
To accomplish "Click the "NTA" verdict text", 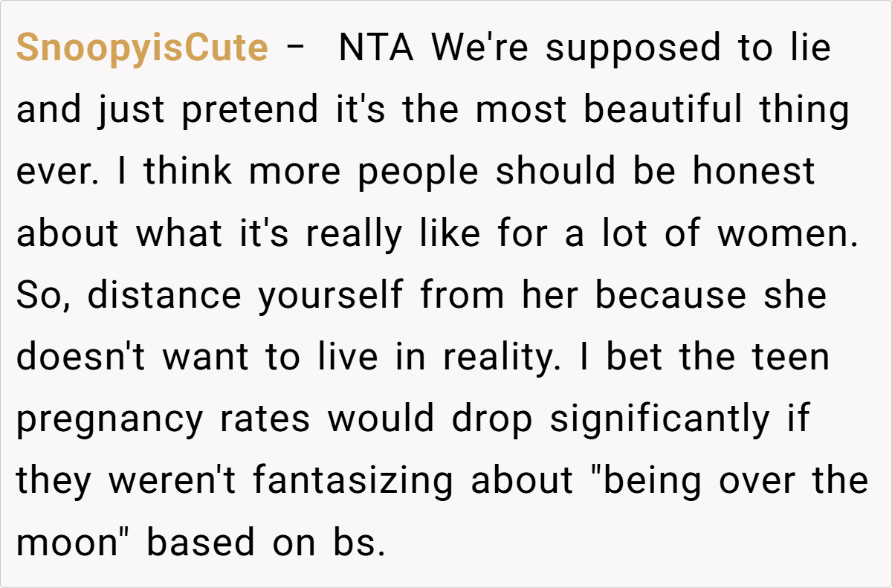I will pos(377,49).
